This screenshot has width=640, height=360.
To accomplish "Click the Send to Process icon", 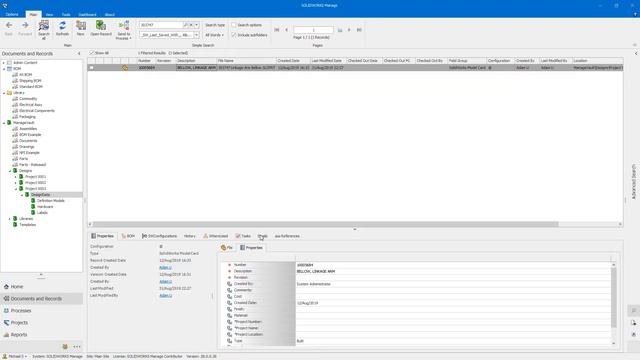I will point(124,26).
